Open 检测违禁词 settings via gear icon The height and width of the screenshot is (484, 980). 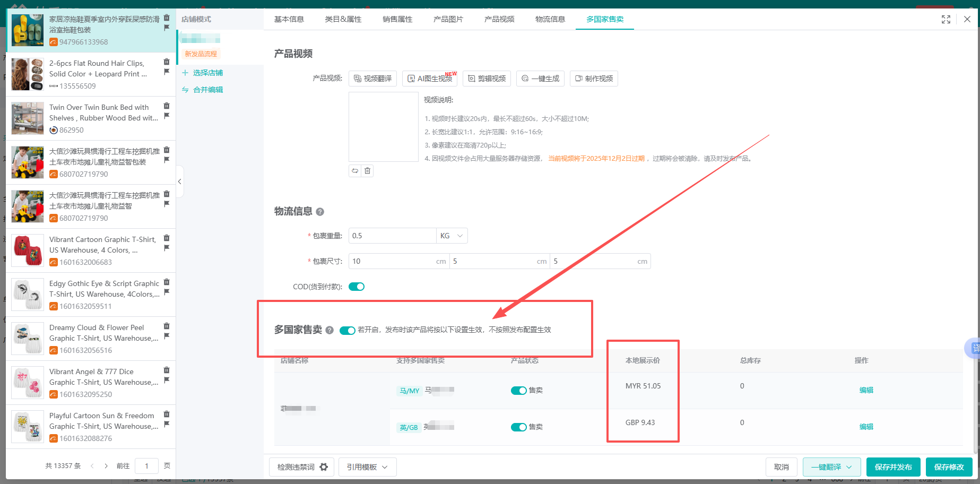[324, 467]
